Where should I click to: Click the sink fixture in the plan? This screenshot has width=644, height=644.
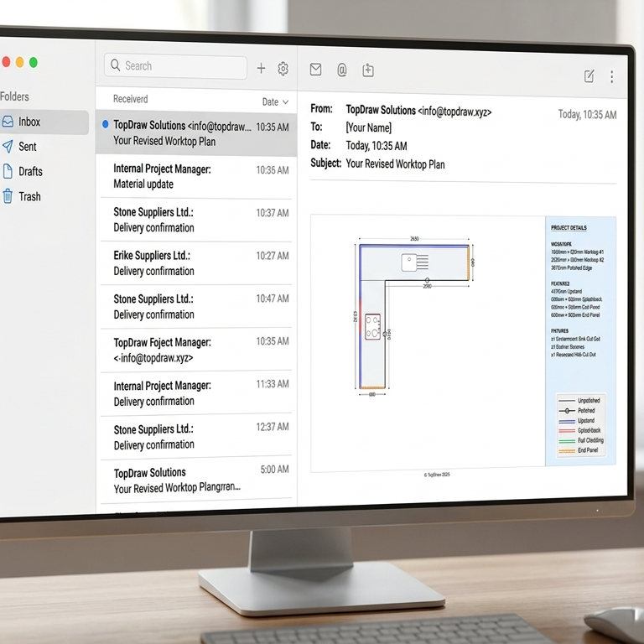[x=415, y=262]
